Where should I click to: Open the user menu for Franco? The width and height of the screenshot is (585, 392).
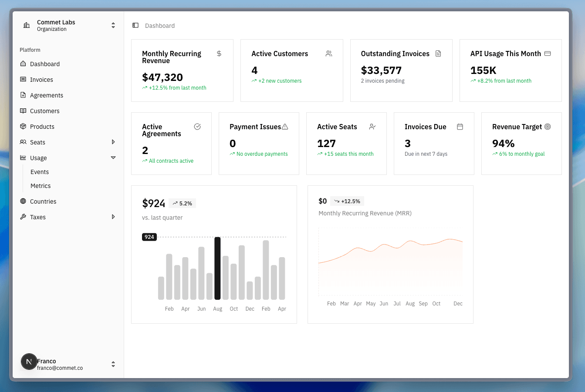113,364
